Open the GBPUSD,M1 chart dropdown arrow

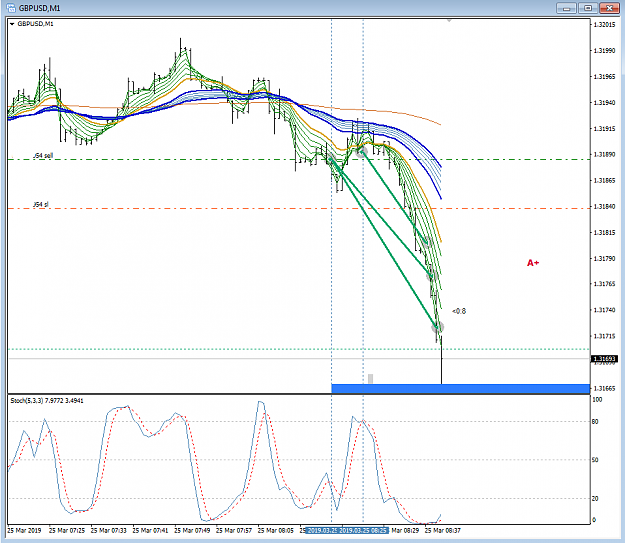pyautogui.click(x=12, y=24)
